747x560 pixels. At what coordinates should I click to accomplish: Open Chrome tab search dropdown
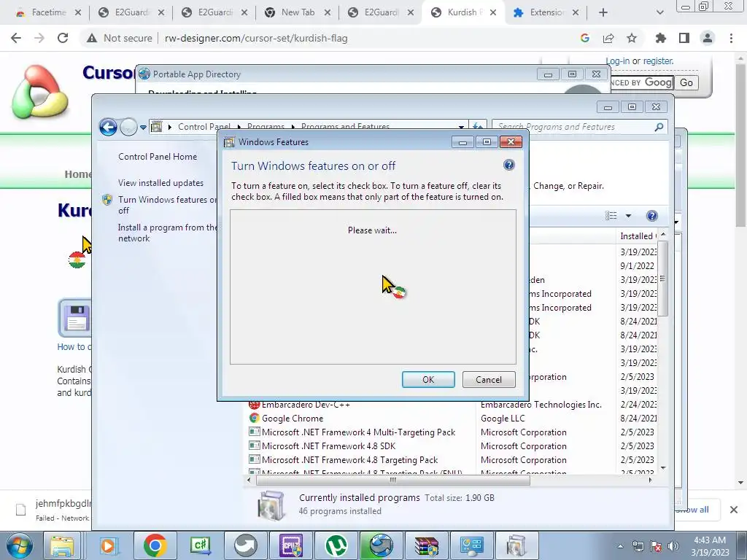click(x=659, y=13)
